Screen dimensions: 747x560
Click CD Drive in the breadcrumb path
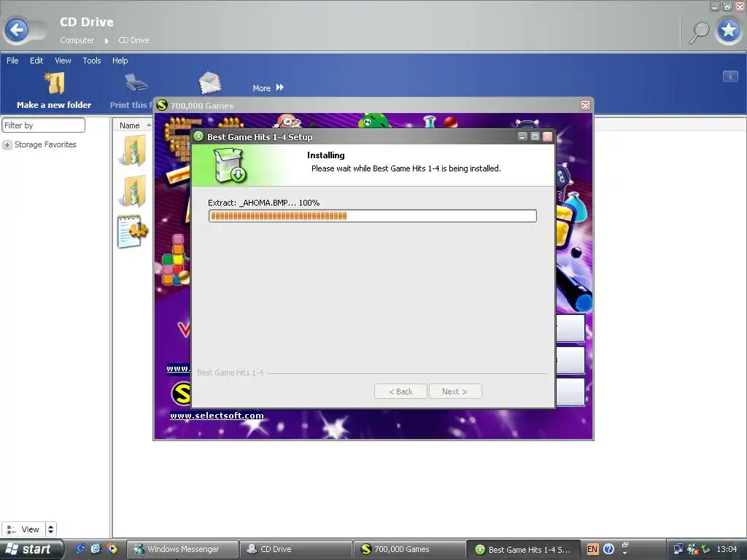133,41
